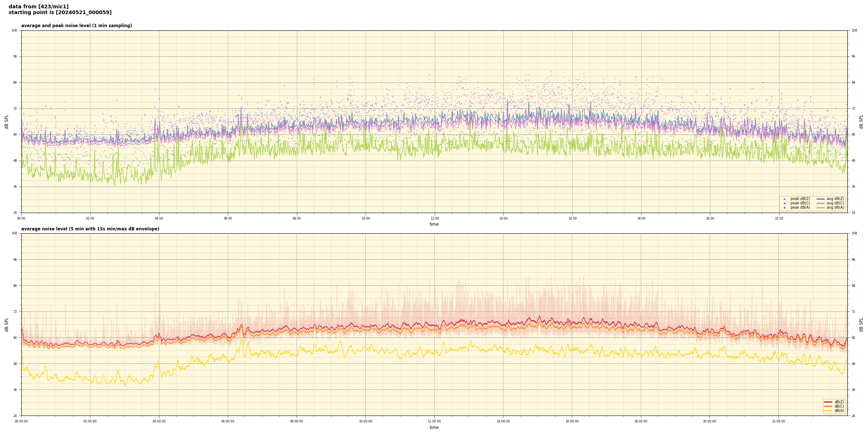This screenshot has width=868, height=434.
Task: Click the orange dB(C) swatch in lower legend
Action: point(828,406)
